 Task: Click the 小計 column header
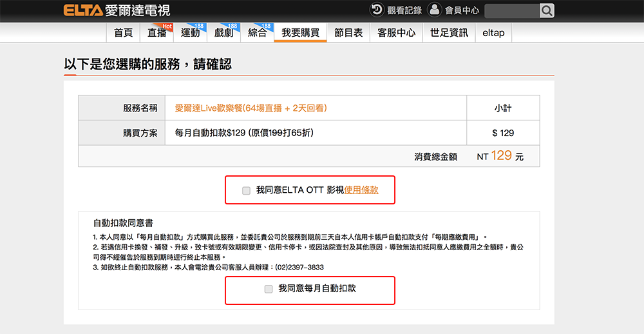(x=503, y=108)
